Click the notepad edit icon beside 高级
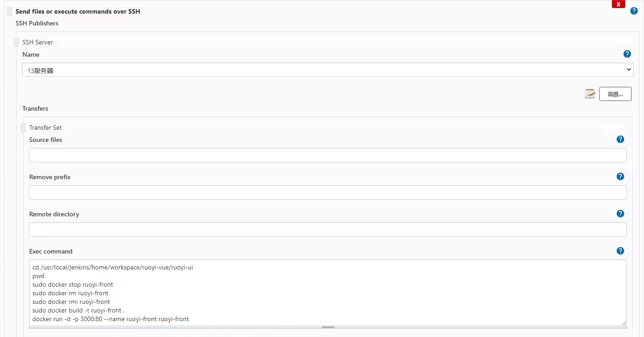The width and height of the screenshot is (644, 337). coord(590,94)
